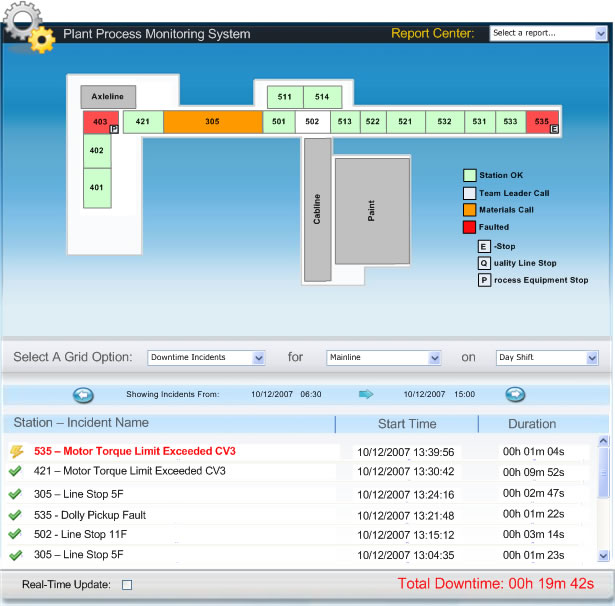Click the gear logo icon

coord(28,27)
